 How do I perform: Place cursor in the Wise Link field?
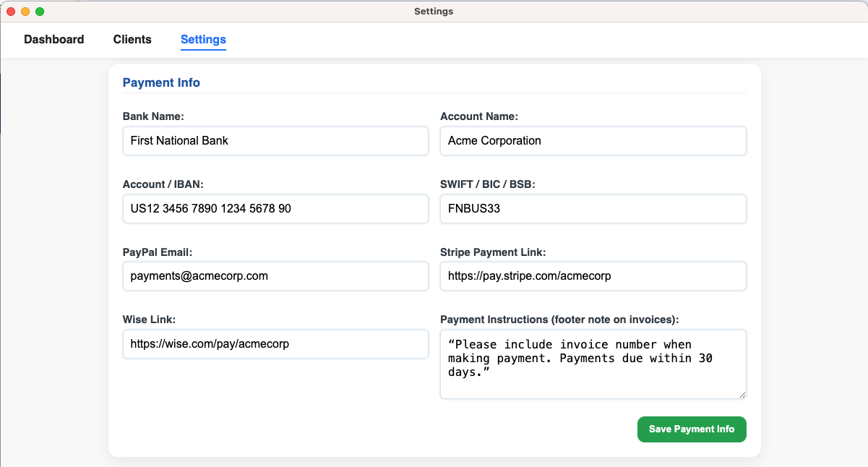[x=275, y=344]
